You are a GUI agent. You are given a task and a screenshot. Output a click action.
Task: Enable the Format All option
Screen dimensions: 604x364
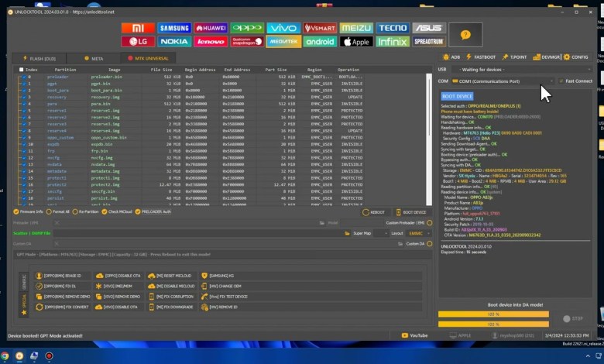click(58, 212)
